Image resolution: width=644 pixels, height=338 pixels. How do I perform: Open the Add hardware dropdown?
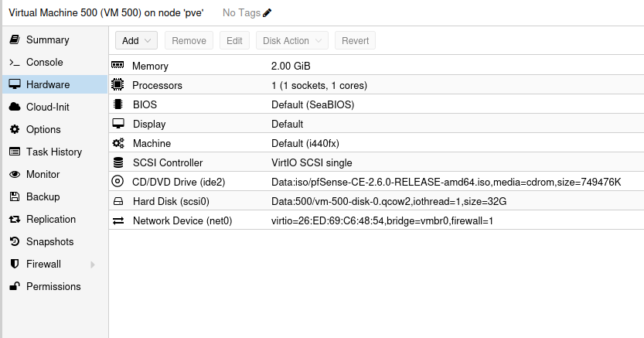click(x=136, y=40)
